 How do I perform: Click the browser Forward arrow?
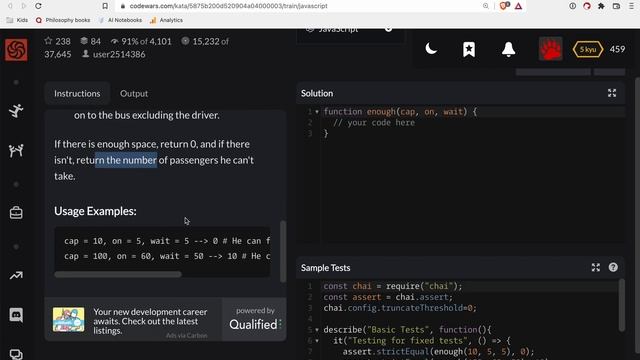(24, 6)
